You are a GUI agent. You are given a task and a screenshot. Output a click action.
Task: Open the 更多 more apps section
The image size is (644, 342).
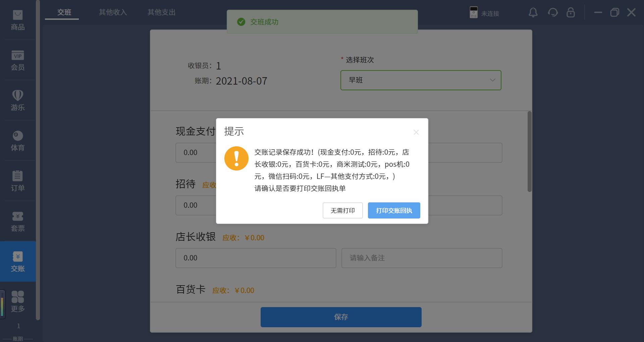(x=18, y=302)
